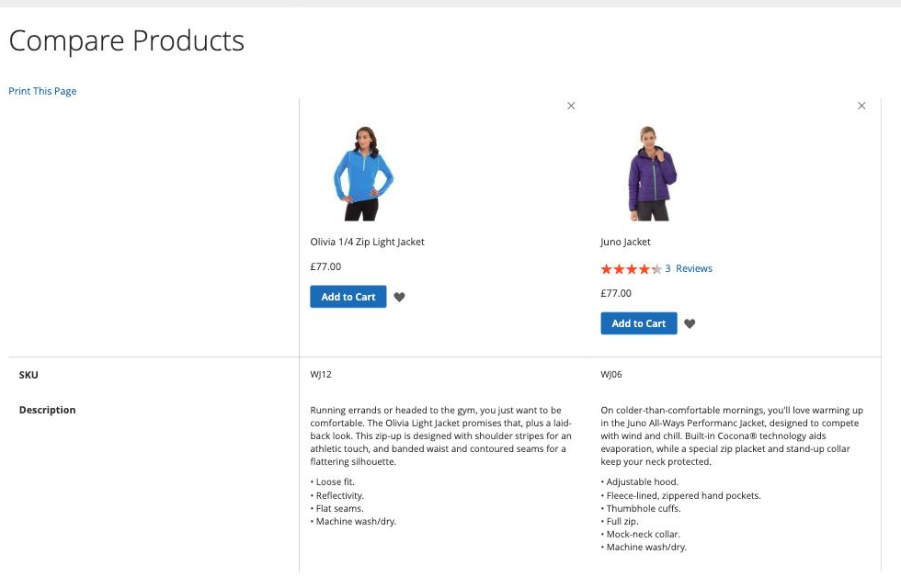Select the SKU value WJ12
901x588 pixels.
coord(321,375)
